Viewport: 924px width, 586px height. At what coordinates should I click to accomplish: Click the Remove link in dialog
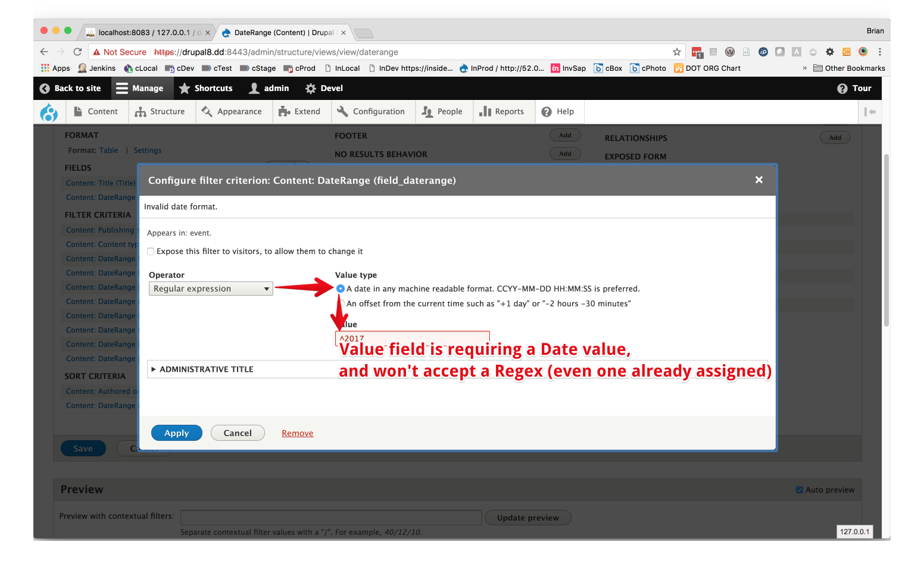(x=298, y=433)
